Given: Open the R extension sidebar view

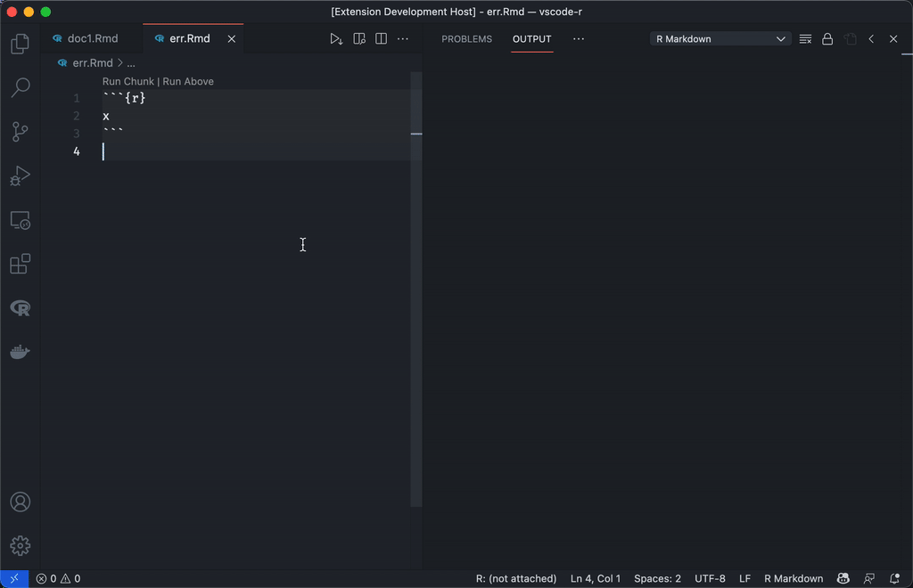Looking at the screenshot, I should [20, 308].
